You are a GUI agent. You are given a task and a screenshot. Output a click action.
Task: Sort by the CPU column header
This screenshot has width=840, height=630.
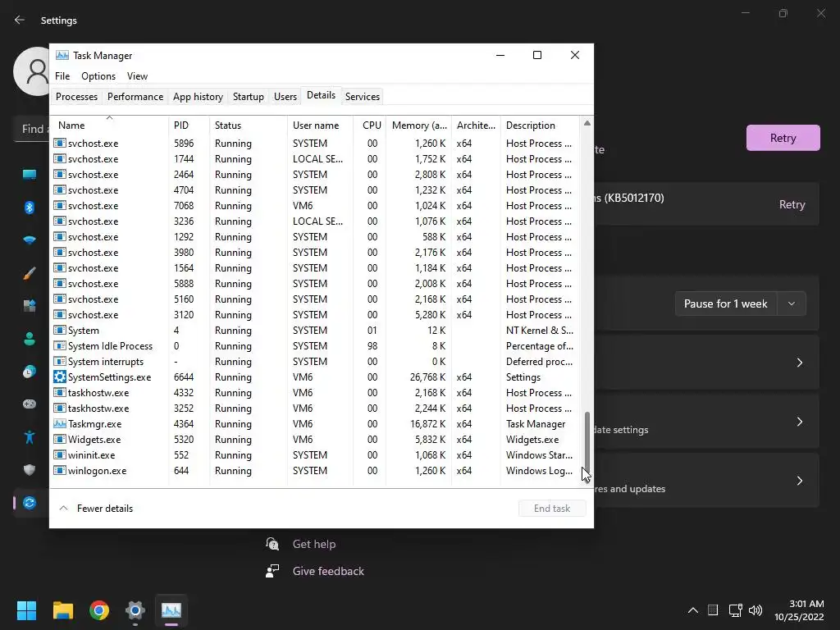pos(370,126)
